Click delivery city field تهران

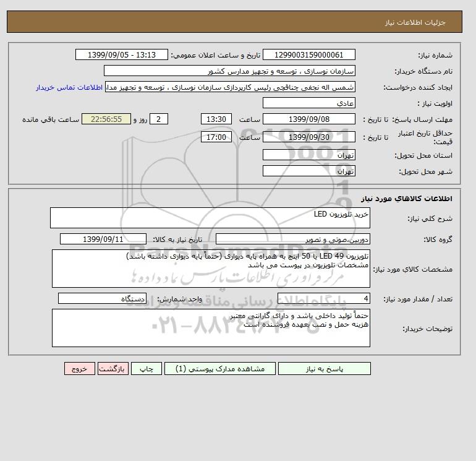click(x=308, y=171)
